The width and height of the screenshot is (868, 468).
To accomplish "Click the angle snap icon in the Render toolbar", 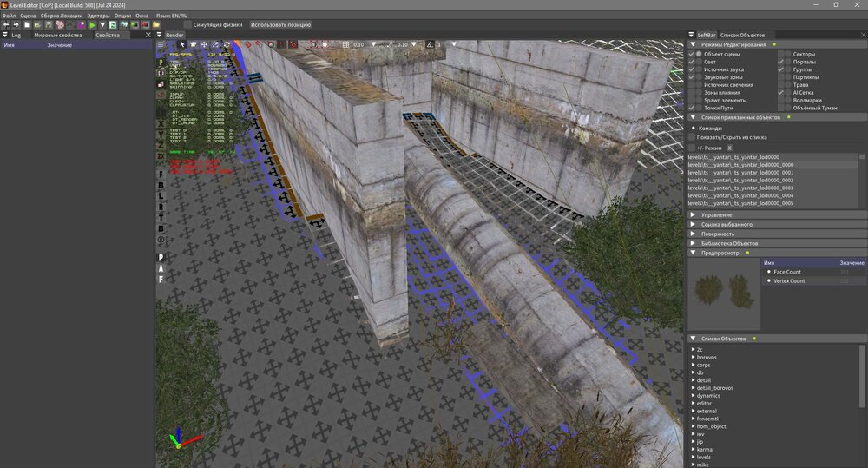I will (430, 44).
